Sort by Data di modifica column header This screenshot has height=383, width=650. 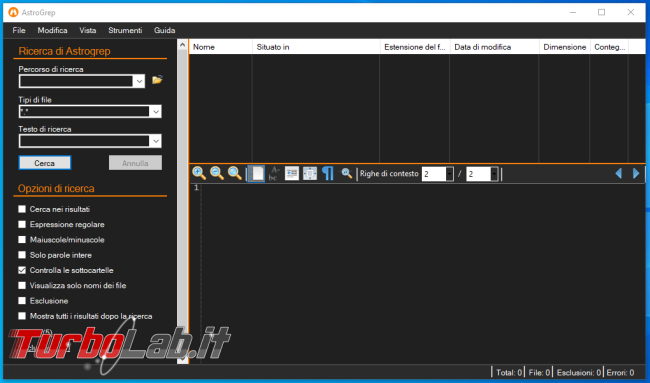(495, 47)
